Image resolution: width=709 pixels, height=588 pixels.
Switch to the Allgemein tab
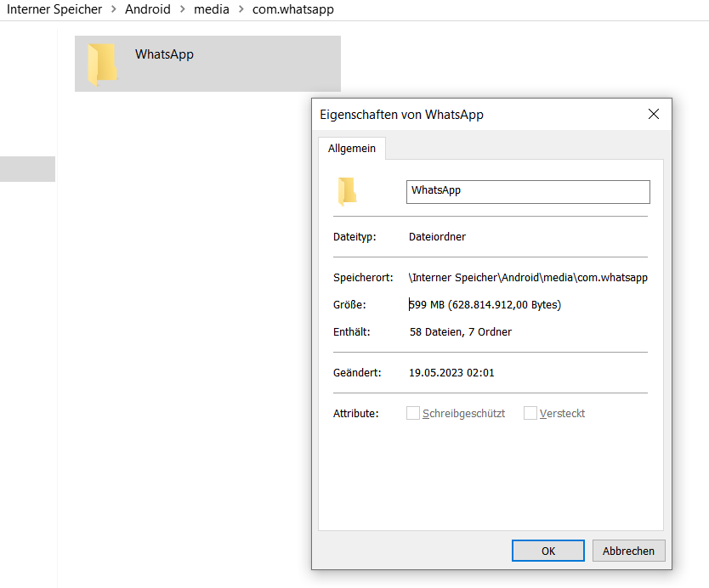click(x=352, y=149)
